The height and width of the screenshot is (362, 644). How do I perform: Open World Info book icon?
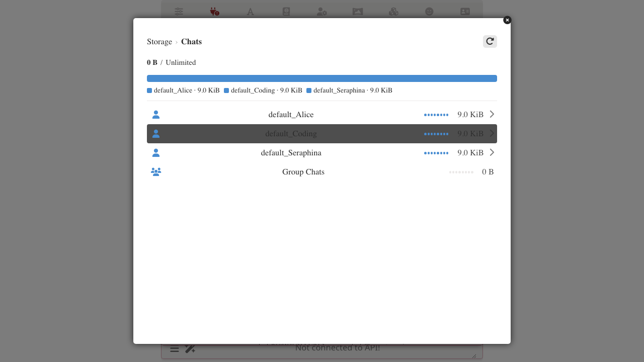[x=286, y=12]
